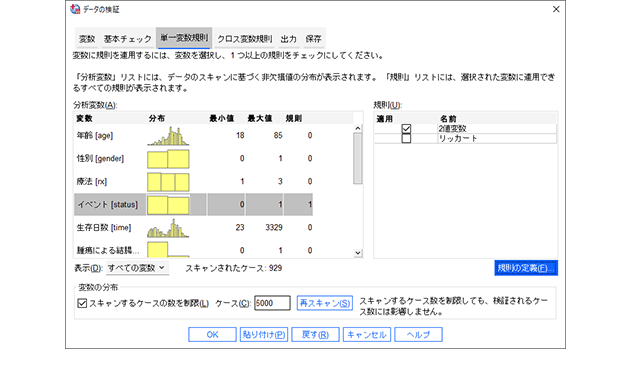Click the 再スキャン button
Viewport: 630px width, 380px height.
click(325, 303)
